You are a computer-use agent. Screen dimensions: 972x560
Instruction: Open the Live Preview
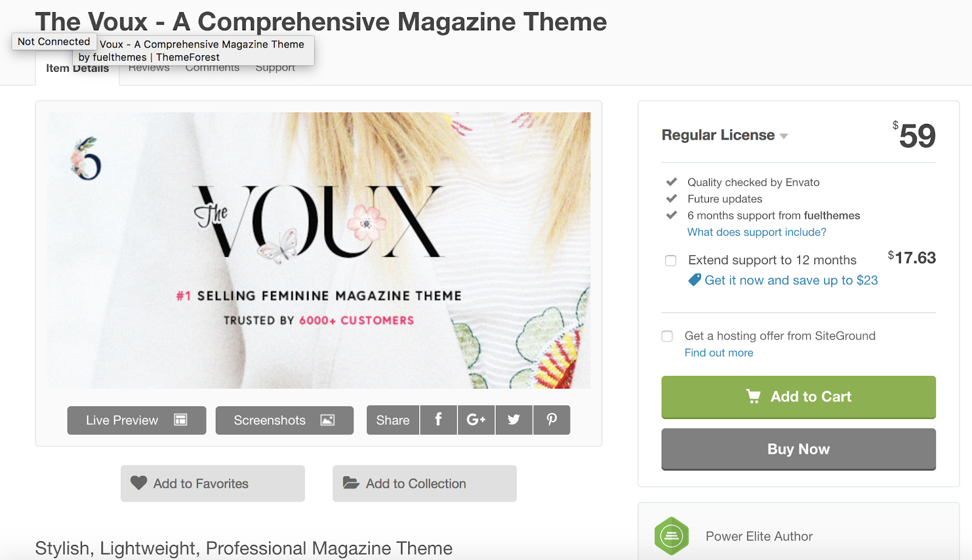point(137,420)
